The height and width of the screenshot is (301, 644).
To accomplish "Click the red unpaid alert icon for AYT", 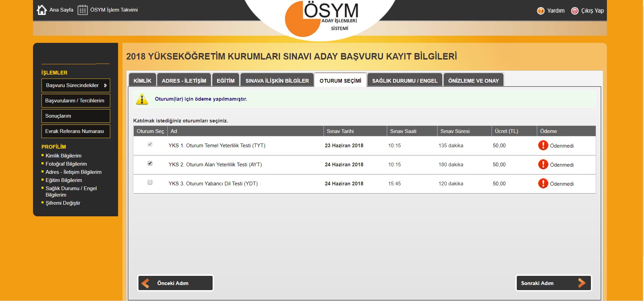I will coord(543,164).
